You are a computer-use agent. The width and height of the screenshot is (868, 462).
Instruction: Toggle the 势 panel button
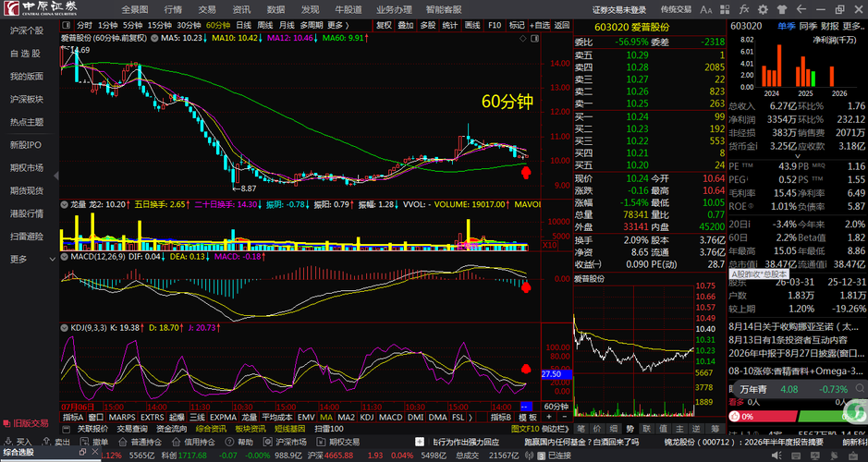click(x=630, y=429)
